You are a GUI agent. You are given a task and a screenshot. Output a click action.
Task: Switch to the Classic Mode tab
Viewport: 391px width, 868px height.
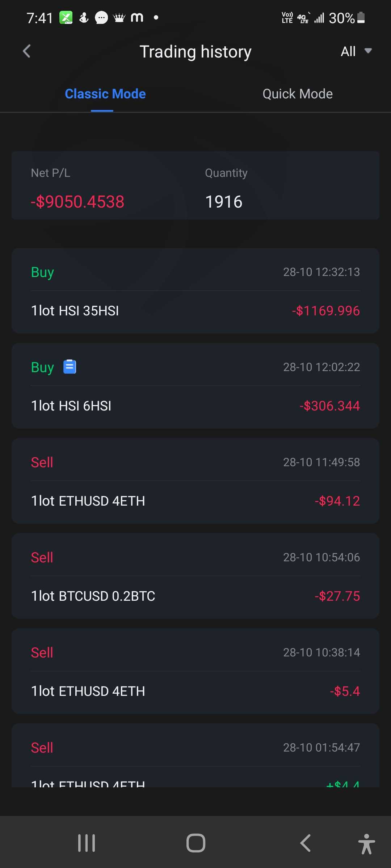[105, 94]
